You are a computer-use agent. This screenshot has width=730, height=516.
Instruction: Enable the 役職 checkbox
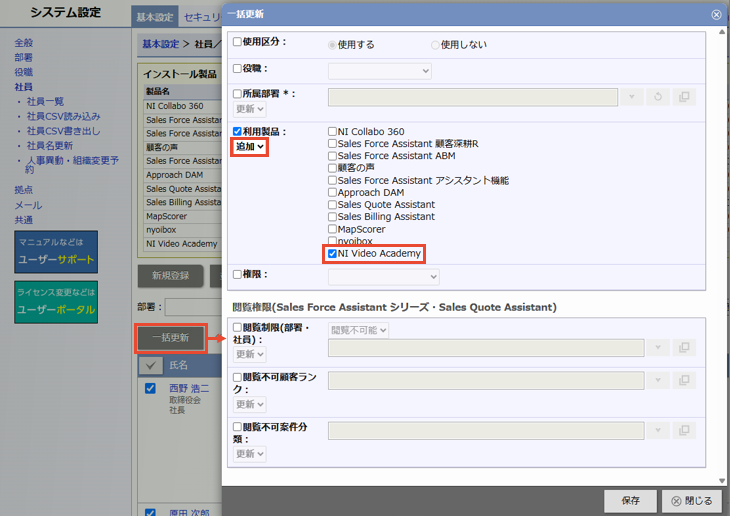(237, 68)
